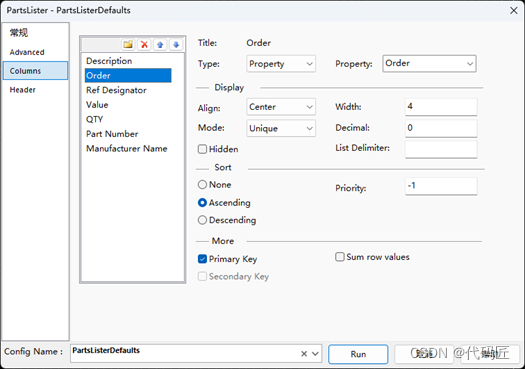
Task: Enable Sum row values checkbox
Action: pyautogui.click(x=340, y=257)
